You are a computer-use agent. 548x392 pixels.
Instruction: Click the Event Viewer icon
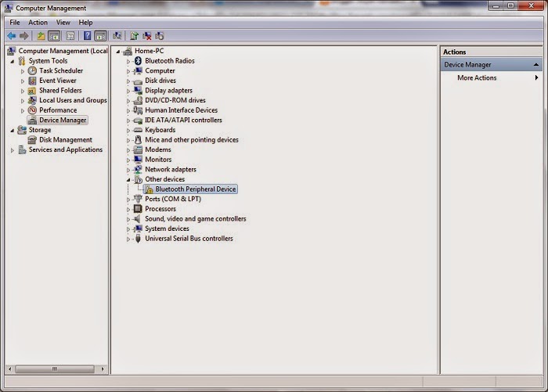point(32,81)
